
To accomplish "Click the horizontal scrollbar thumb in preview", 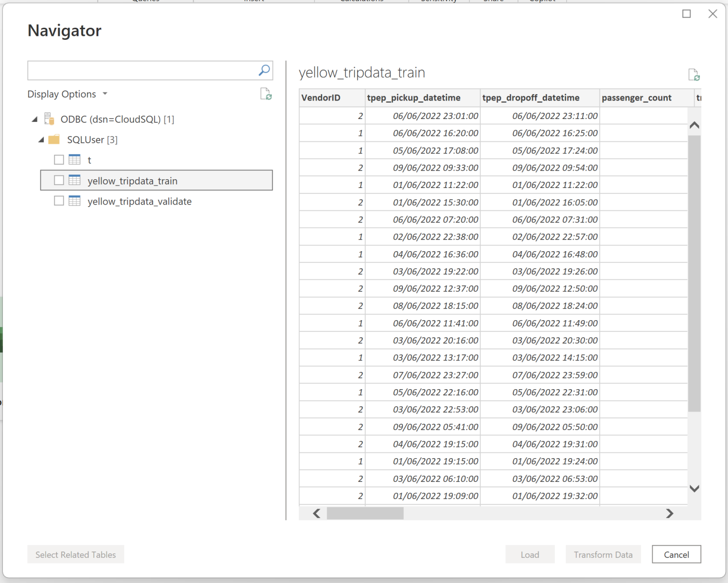I will (365, 514).
